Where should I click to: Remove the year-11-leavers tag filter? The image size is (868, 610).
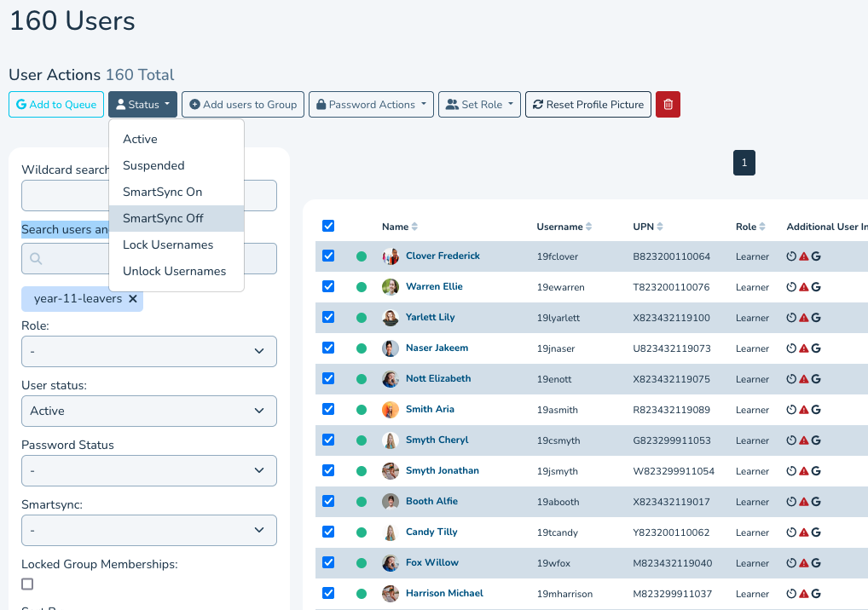[x=132, y=299]
